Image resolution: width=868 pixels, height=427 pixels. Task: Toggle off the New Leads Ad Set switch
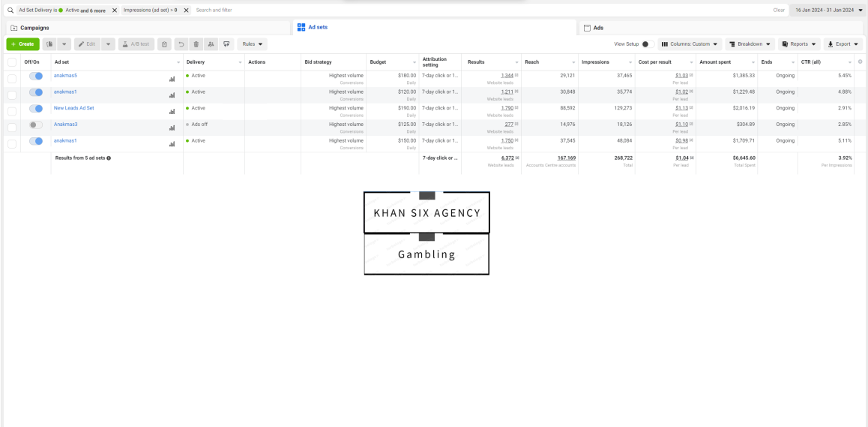tap(36, 109)
